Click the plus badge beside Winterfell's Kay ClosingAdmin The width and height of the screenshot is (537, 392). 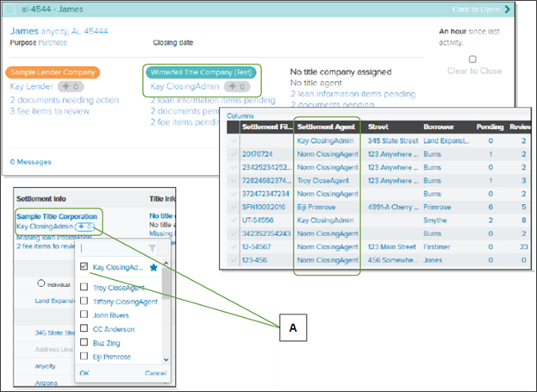237,87
